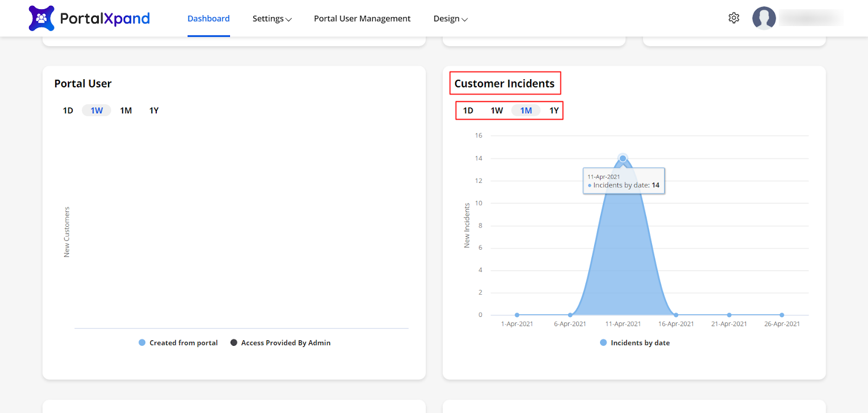Toggle the Incidents by date legend dot

(603, 342)
